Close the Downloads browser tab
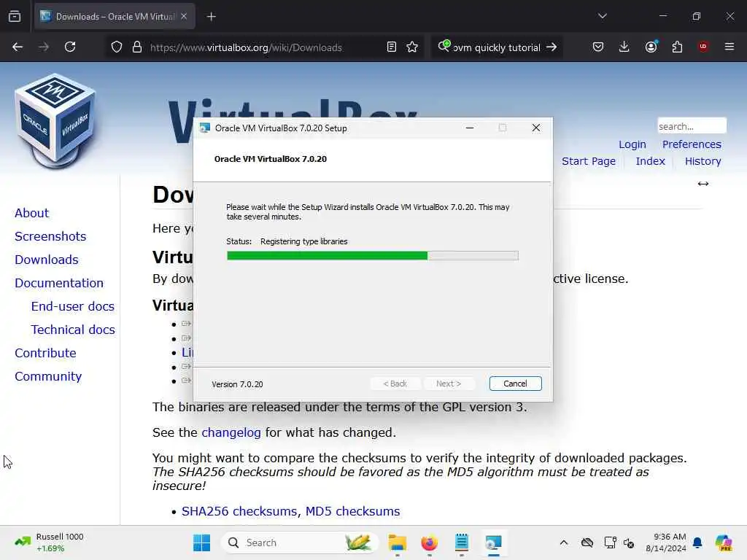This screenshot has height=560, width=747. (184, 16)
